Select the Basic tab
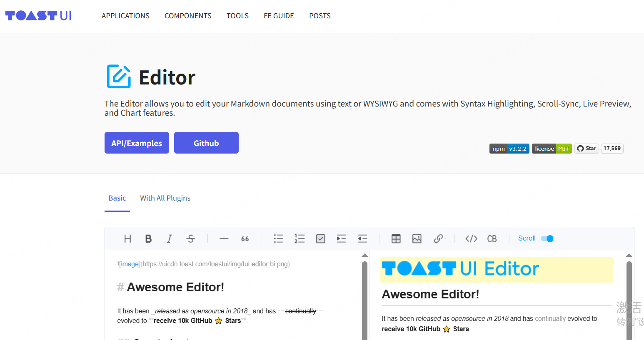Viewport: 644px width, 340px height. click(117, 199)
